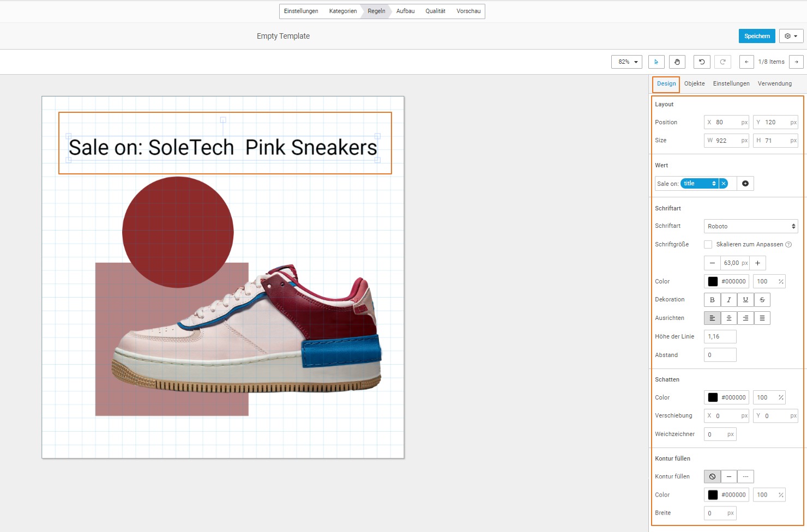Viewport: 807px width, 532px height.
Task: Open the Kategorien step
Action: click(x=343, y=11)
